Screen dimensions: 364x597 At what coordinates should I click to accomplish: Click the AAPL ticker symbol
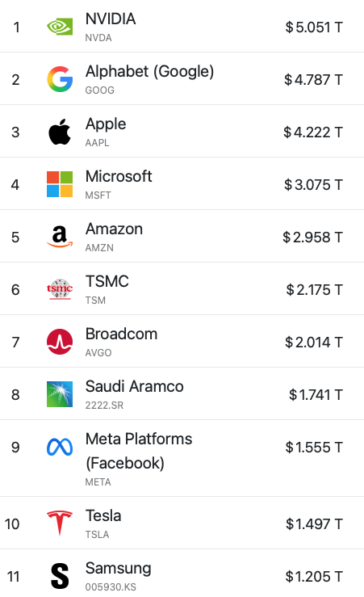[x=98, y=143]
